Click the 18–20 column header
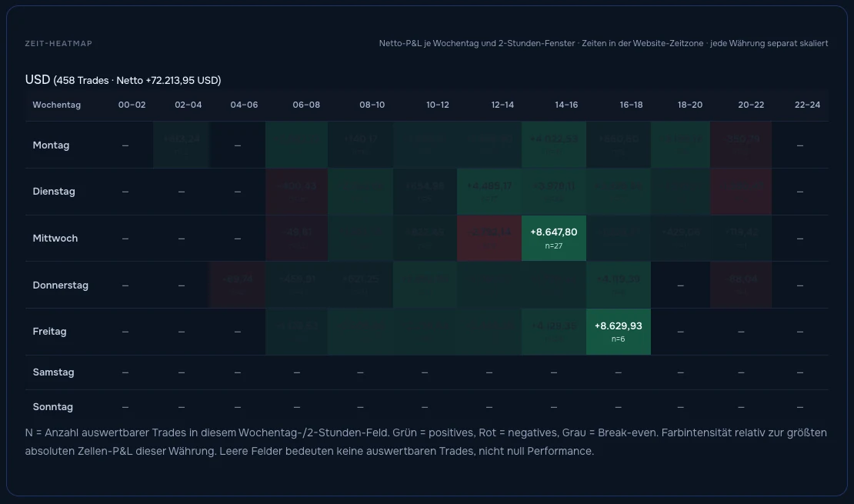The height and width of the screenshot is (504, 854). click(x=690, y=105)
